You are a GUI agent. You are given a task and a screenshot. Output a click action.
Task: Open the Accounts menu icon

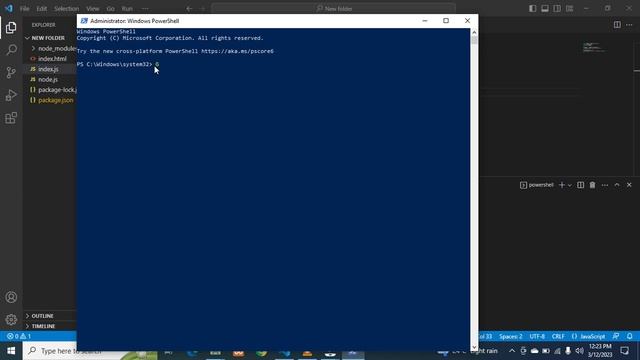(11, 297)
